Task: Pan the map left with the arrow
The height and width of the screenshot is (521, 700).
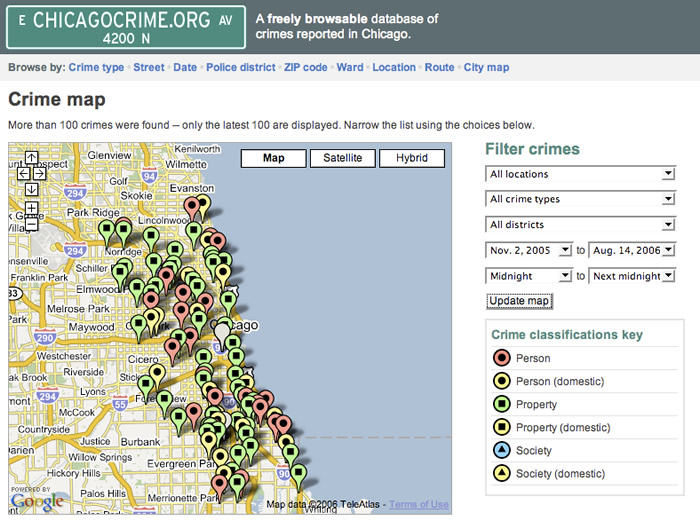Action: pos(24,174)
